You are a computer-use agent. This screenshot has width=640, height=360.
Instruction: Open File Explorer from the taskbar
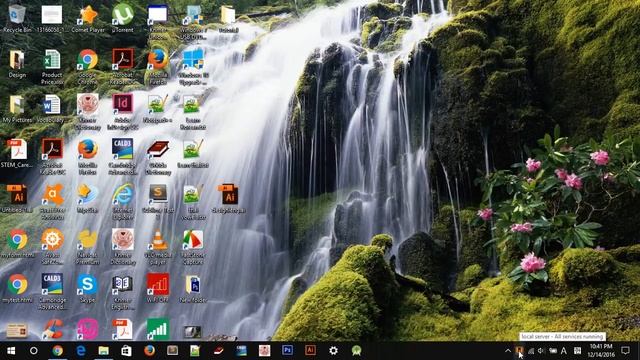click(x=104, y=351)
